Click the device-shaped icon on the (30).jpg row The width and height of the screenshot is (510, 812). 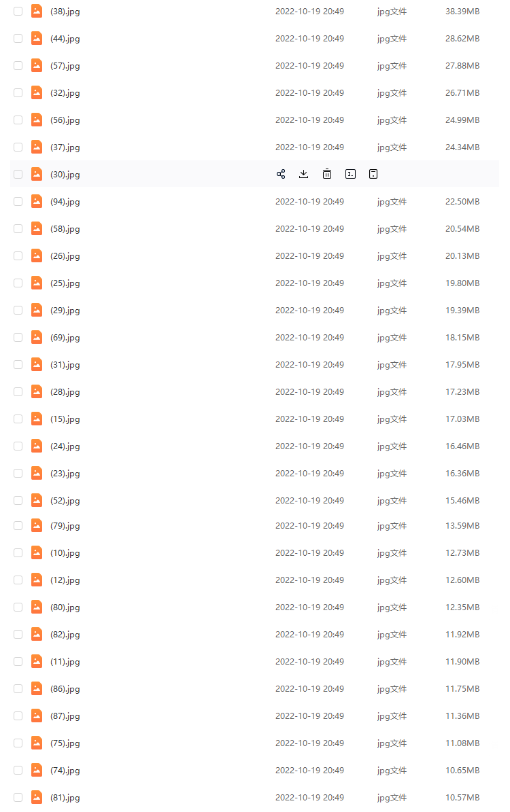coord(373,174)
